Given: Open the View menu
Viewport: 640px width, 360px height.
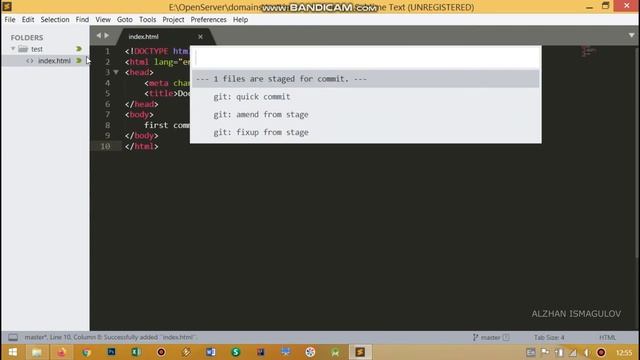Looking at the screenshot, I should point(103,20).
